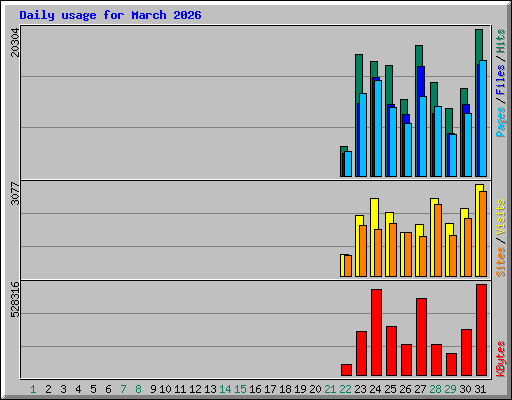
Task: Click the orange sites bar for day 31
Action: (483, 234)
